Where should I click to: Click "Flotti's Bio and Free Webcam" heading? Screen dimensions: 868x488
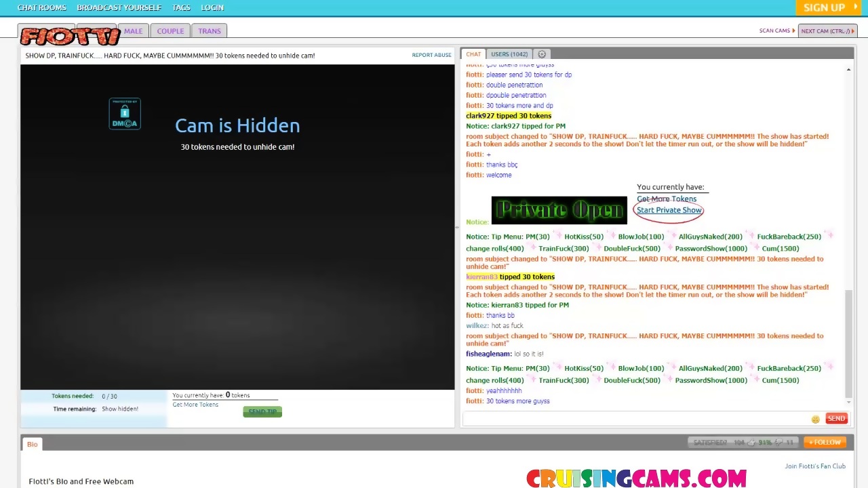pos(81,481)
